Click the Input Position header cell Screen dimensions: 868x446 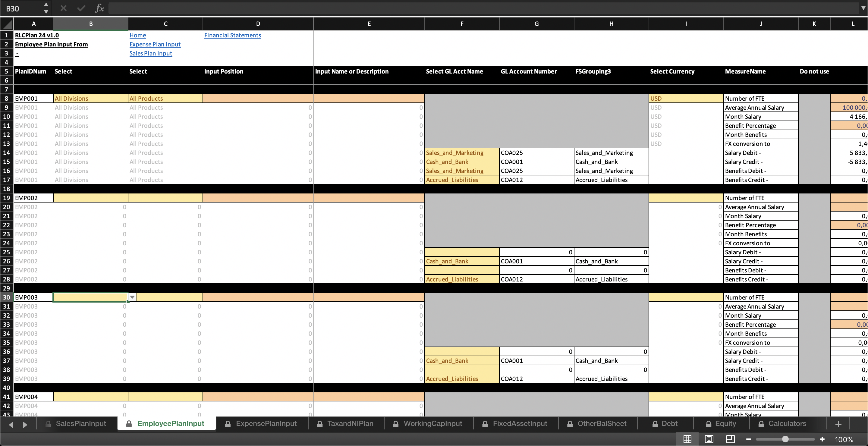click(258, 71)
